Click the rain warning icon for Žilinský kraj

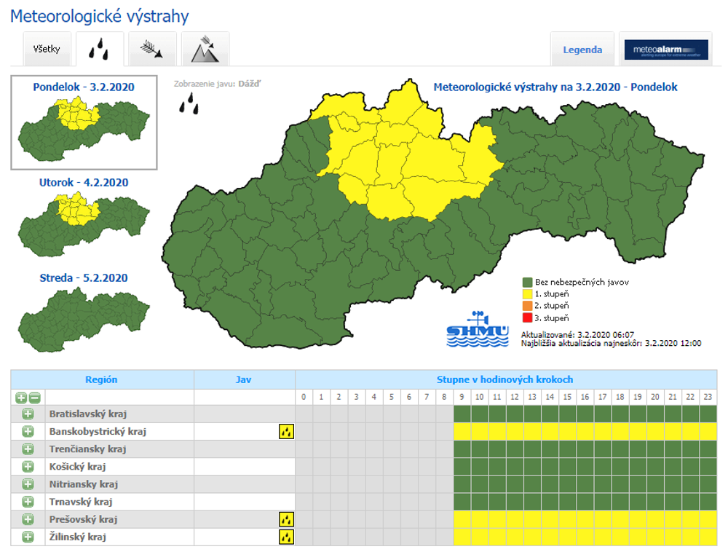tap(286, 537)
